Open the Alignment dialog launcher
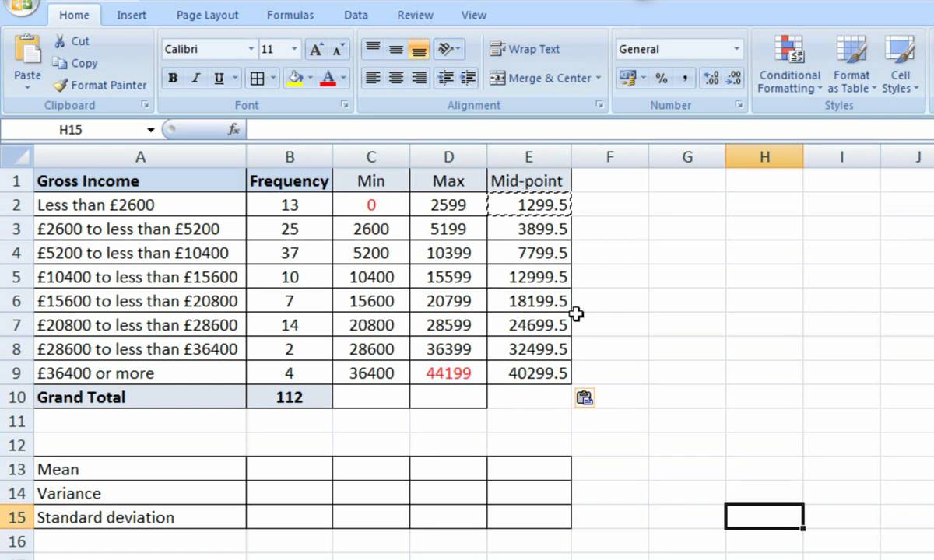The width and height of the screenshot is (934, 560). coord(599,104)
